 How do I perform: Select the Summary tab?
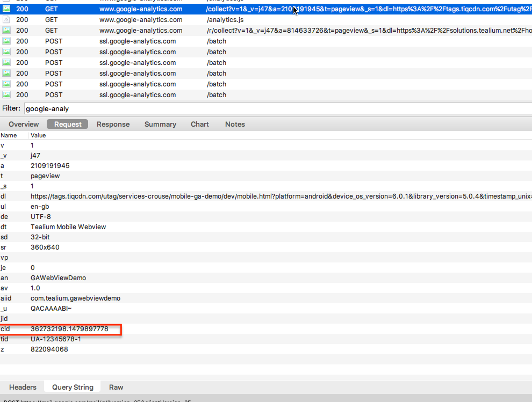[160, 124]
